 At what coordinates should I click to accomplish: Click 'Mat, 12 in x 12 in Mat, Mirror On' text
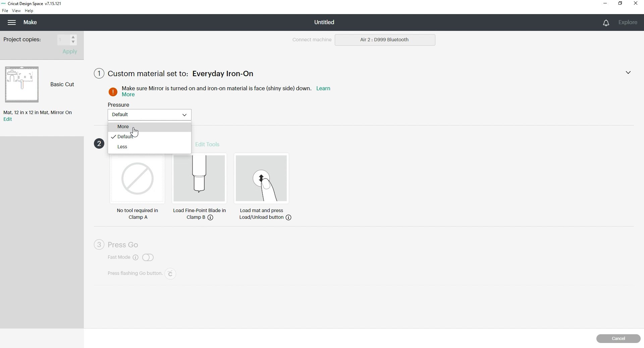pos(38,112)
